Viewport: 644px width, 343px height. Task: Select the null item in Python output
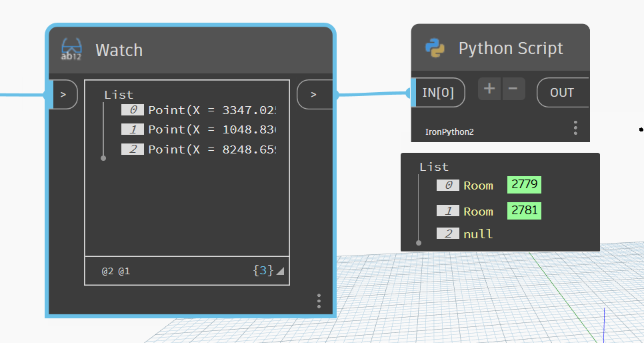478,234
